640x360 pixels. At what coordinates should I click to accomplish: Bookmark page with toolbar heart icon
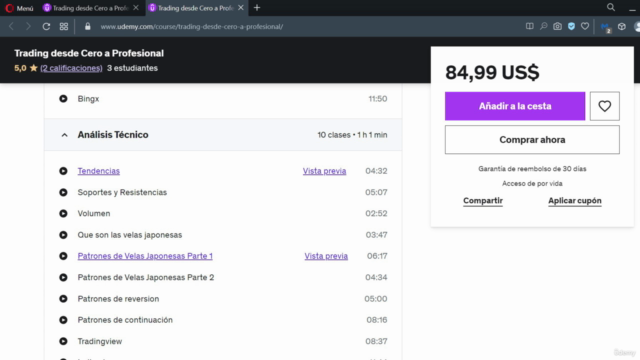pos(585,26)
